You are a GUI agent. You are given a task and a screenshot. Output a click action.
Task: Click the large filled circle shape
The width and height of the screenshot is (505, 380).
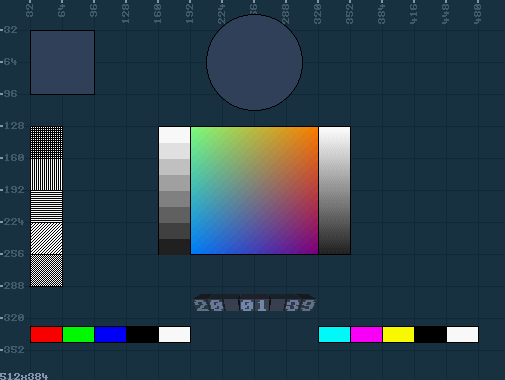point(254,62)
